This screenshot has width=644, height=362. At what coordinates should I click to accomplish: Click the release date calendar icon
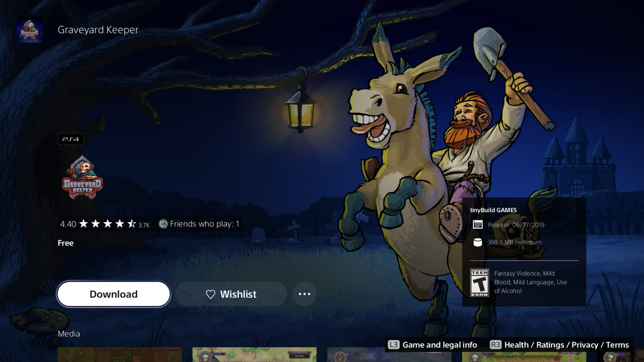(x=477, y=225)
